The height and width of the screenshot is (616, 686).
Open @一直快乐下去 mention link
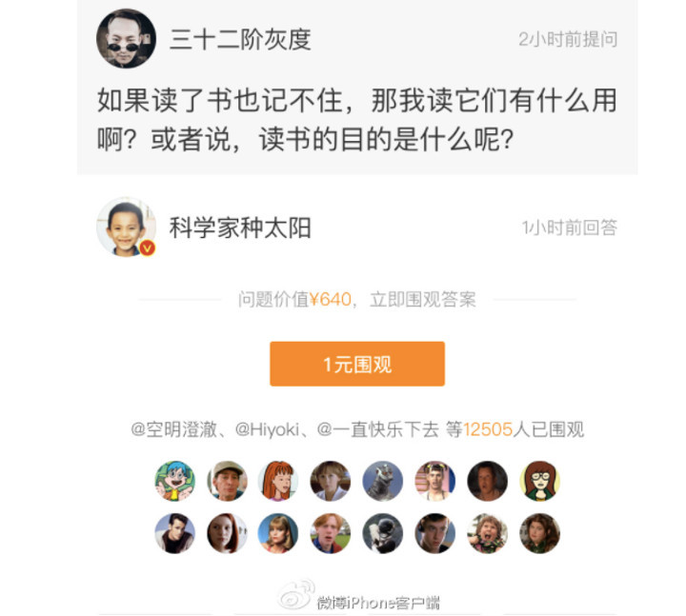coord(377,429)
